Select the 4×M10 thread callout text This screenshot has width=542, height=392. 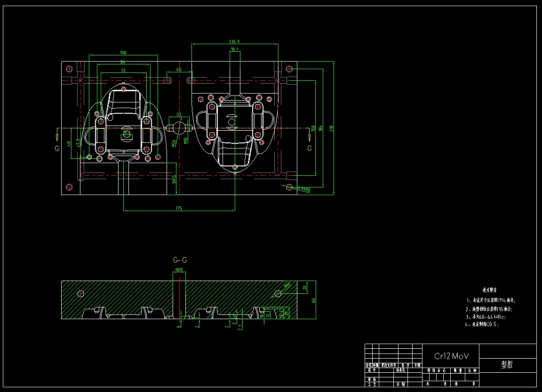pyautogui.click(x=303, y=189)
